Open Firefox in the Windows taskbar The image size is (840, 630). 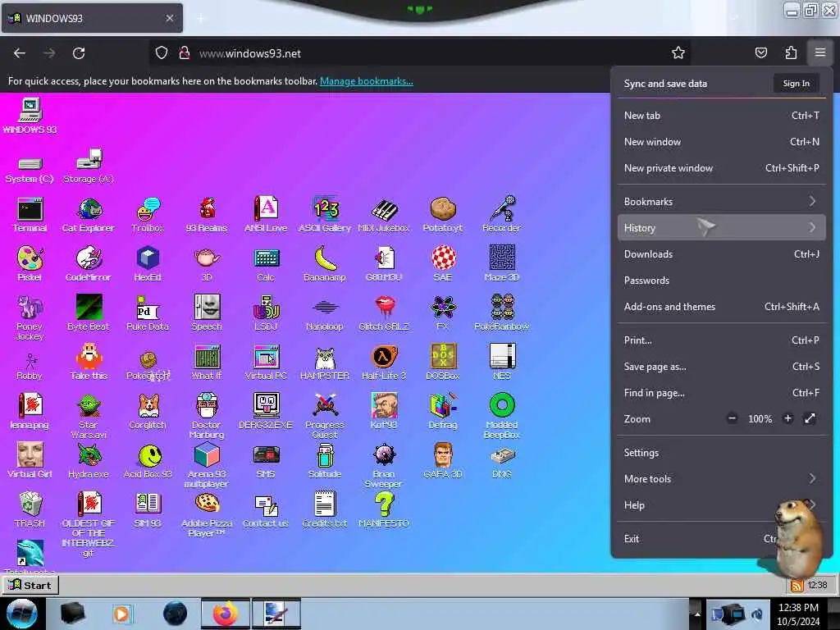(x=226, y=614)
